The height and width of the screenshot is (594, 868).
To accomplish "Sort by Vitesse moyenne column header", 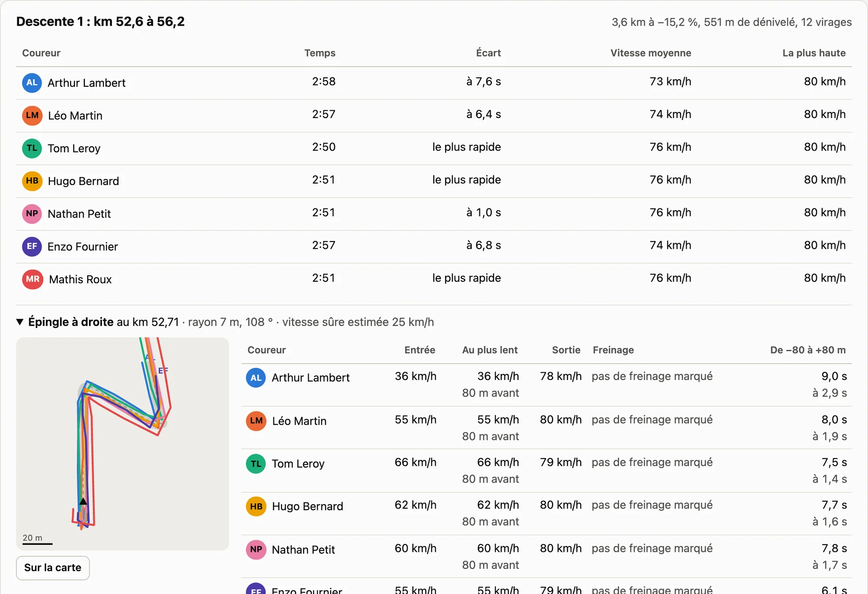I will coord(651,53).
